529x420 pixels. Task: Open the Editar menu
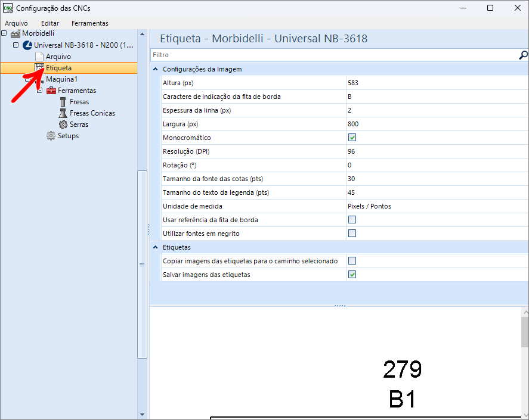50,23
